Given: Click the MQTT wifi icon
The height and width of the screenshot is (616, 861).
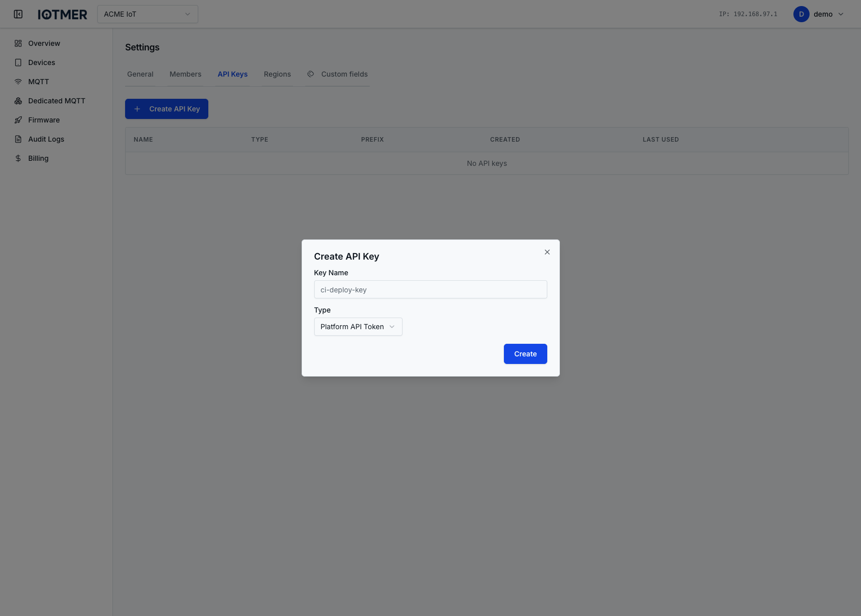Looking at the screenshot, I should [18, 81].
